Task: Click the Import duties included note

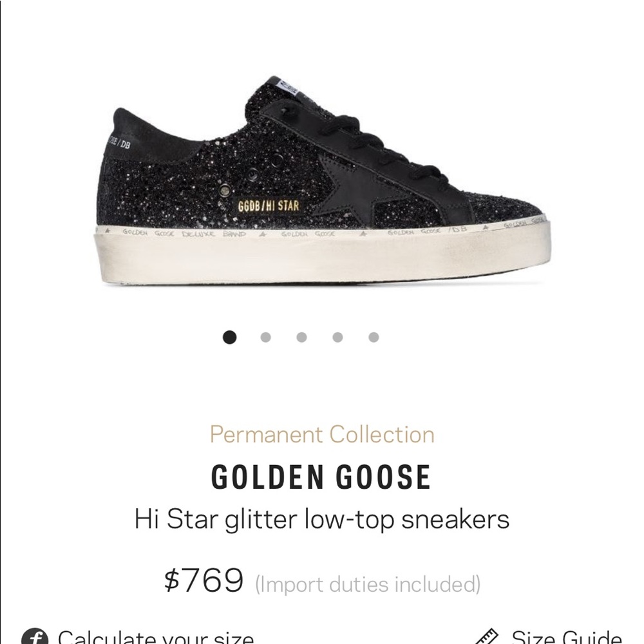Action: (x=367, y=583)
